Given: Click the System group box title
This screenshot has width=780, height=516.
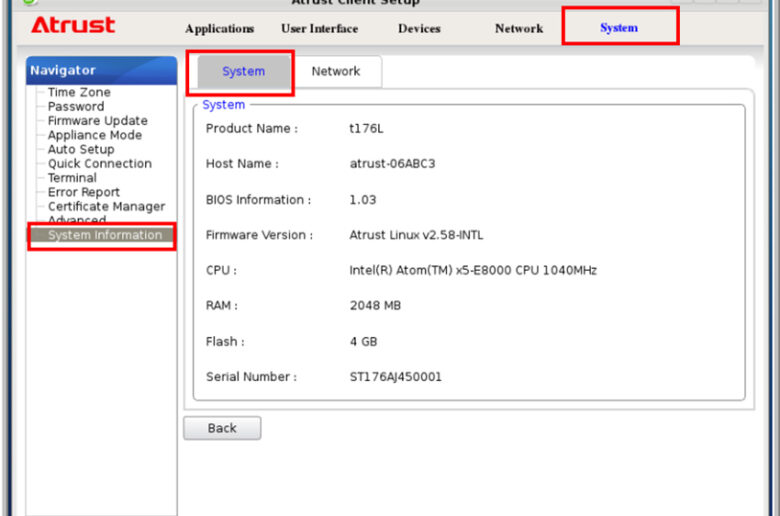Looking at the screenshot, I should click(223, 104).
